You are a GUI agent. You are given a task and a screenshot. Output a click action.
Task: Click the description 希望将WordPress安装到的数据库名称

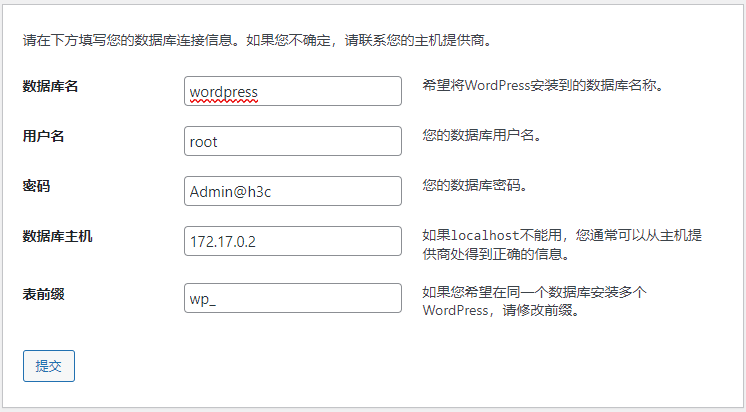[x=543, y=86]
